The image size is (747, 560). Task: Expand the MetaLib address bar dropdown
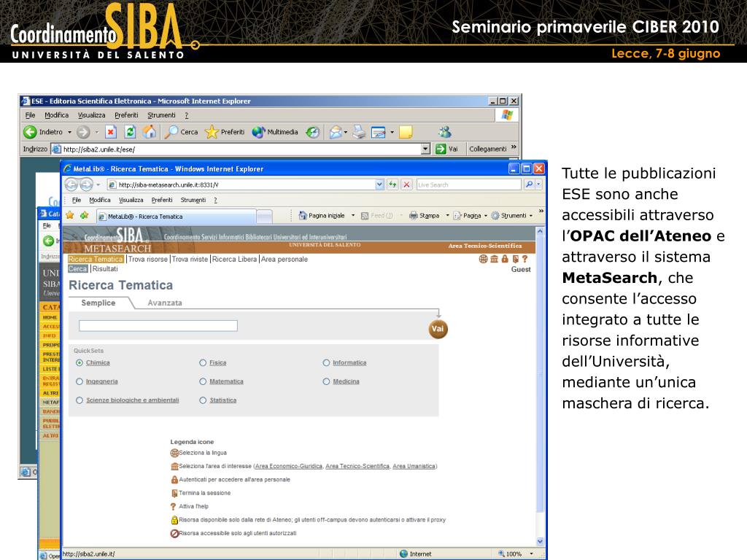(379, 184)
